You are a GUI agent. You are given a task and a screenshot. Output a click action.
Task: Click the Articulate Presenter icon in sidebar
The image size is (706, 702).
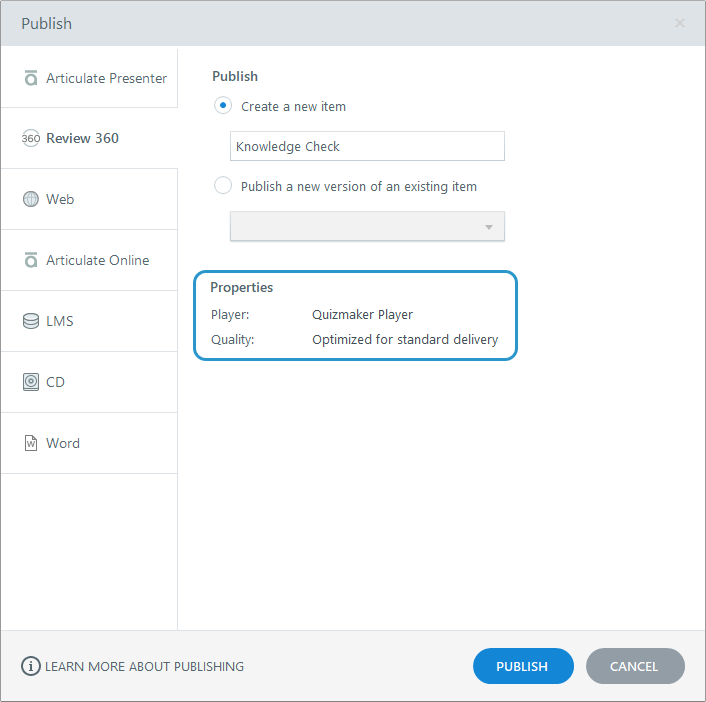click(x=31, y=78)
